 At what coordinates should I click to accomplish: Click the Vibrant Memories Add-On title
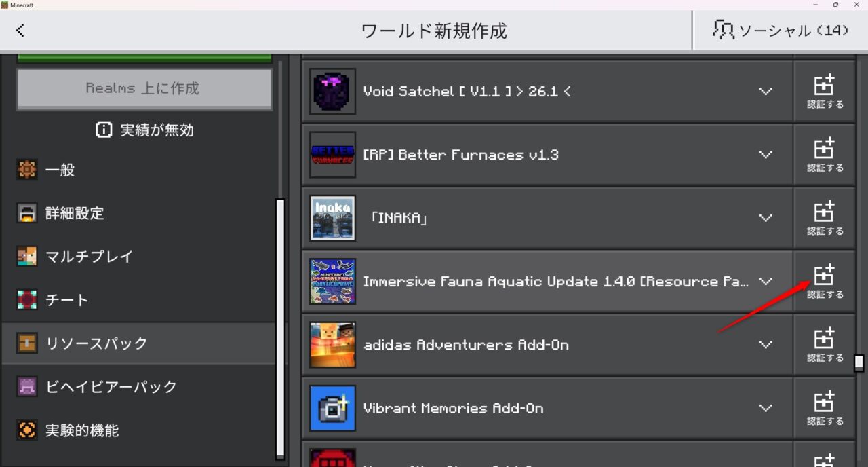[454, 408]
